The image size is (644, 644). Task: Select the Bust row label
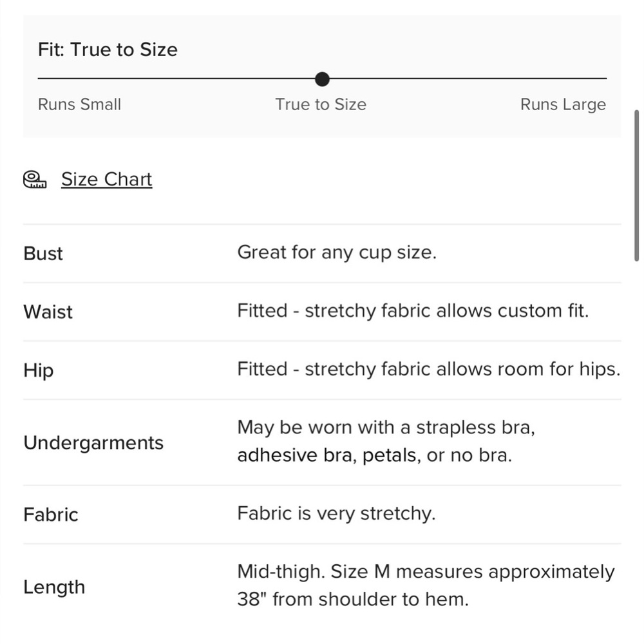(43, 253)
